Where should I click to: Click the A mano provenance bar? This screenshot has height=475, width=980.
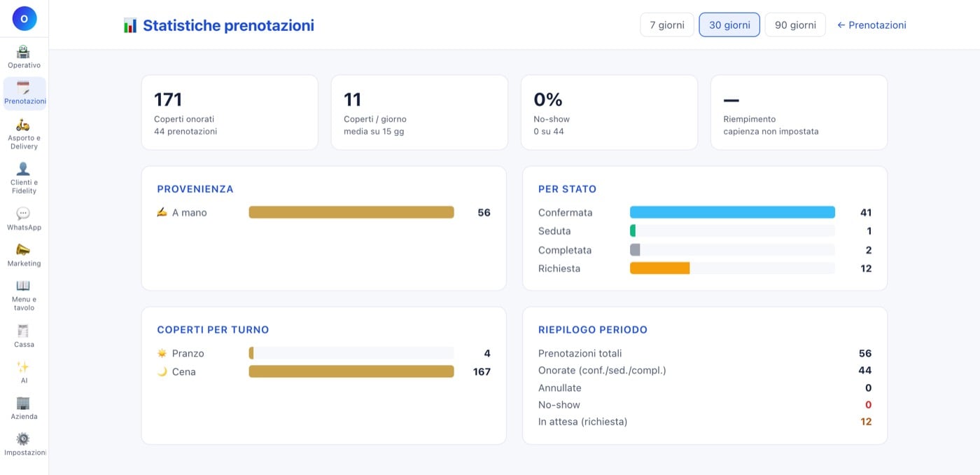click(351, 212)
